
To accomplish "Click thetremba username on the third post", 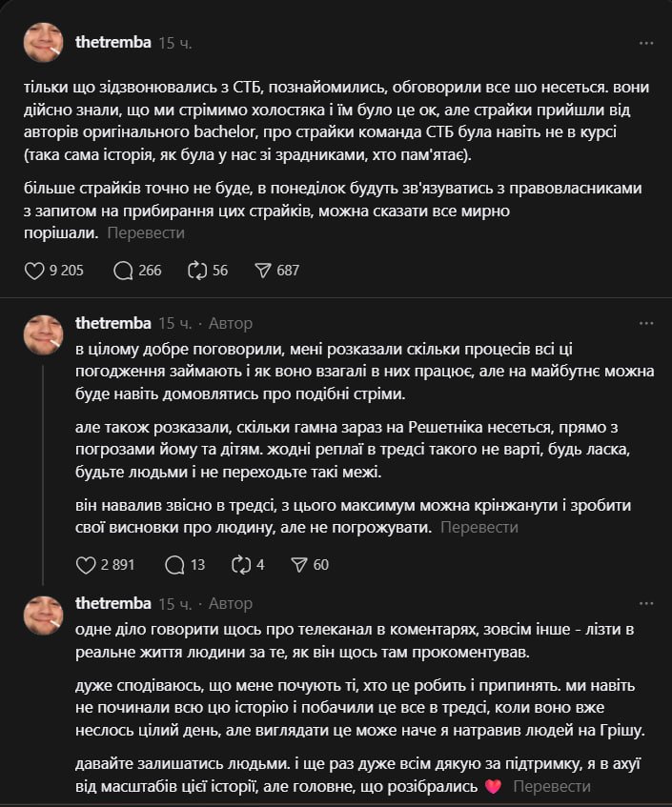I will [x=112, y=604].
